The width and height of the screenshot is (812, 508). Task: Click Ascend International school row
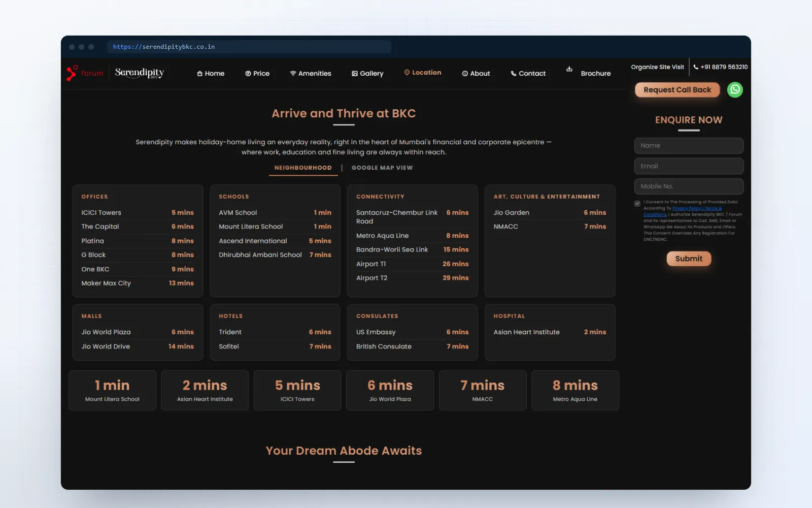click(275, 241)
